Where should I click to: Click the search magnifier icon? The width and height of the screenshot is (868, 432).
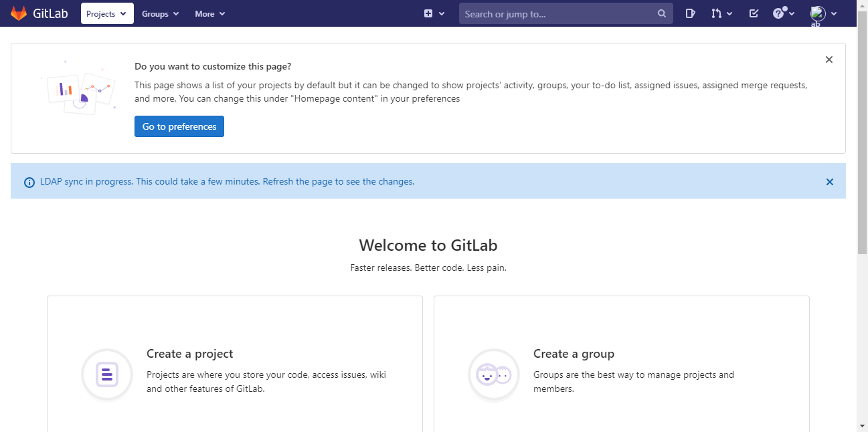coord(661,13)
